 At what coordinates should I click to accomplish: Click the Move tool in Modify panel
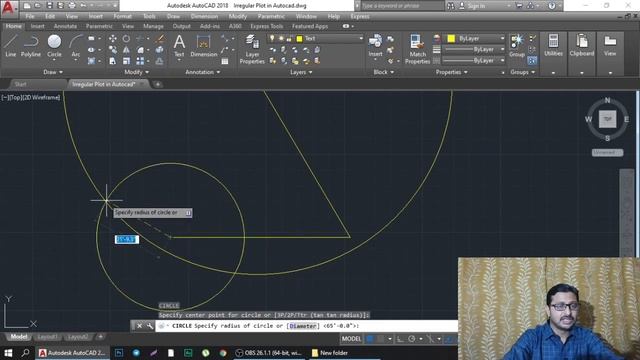113,38
